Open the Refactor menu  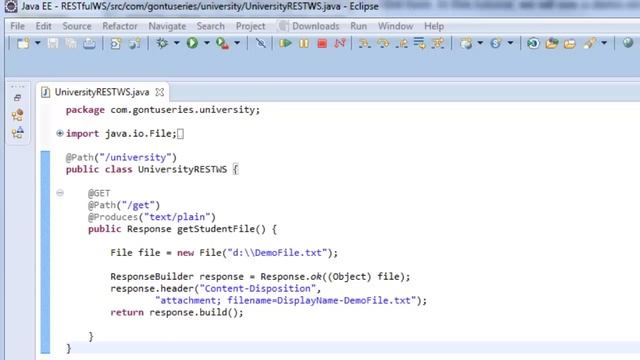point(120,26)
